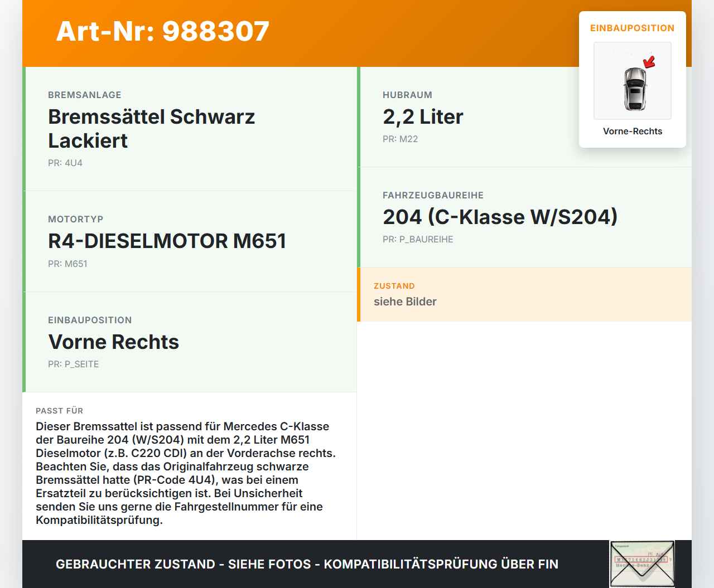The height and width of the screenshot is (588, 714).
Task: Click the HUBRAUM label
Action: click(408, 95)
